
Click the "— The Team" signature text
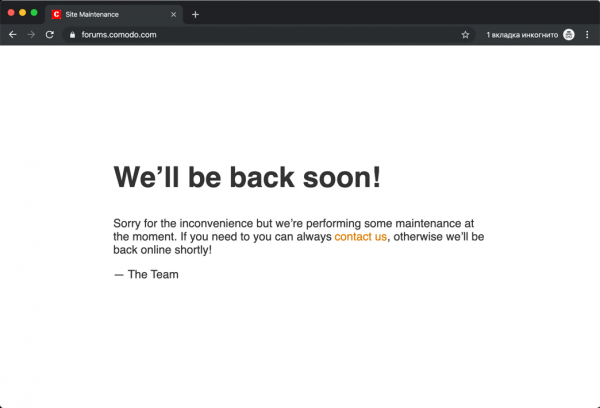(146, 274)
